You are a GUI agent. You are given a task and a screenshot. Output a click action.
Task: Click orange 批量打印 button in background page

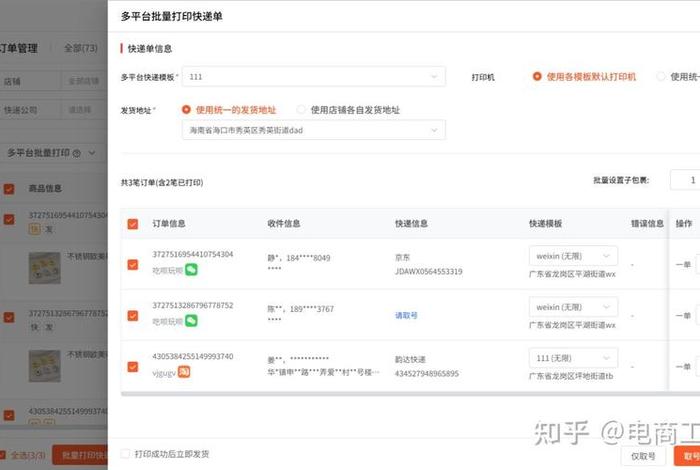[x=80, y=455]
